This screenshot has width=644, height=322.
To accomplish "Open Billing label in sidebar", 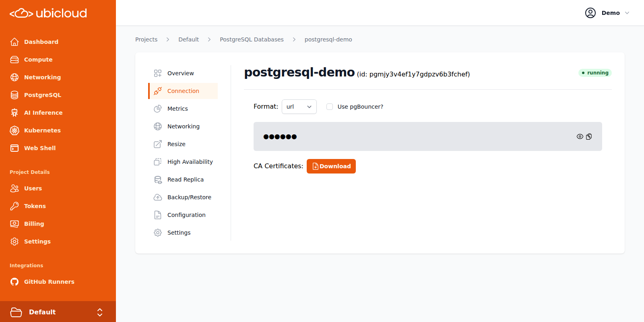I will point(34,224).
